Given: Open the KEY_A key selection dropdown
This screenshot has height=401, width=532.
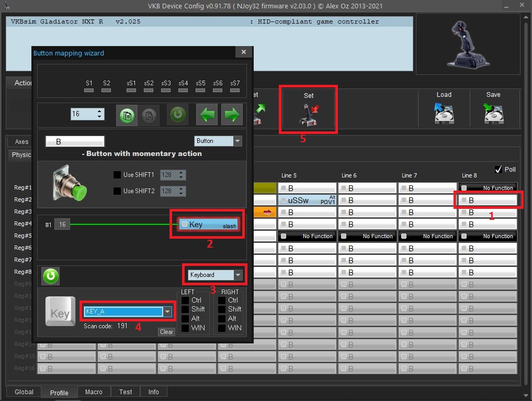Looking at the screenshot, I should click(128, 311).
